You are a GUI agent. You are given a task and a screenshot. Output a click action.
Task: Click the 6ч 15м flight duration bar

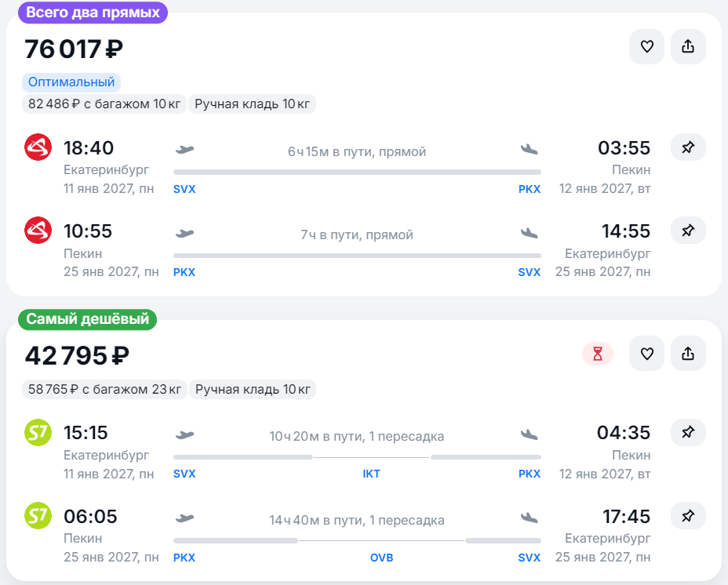357,173
